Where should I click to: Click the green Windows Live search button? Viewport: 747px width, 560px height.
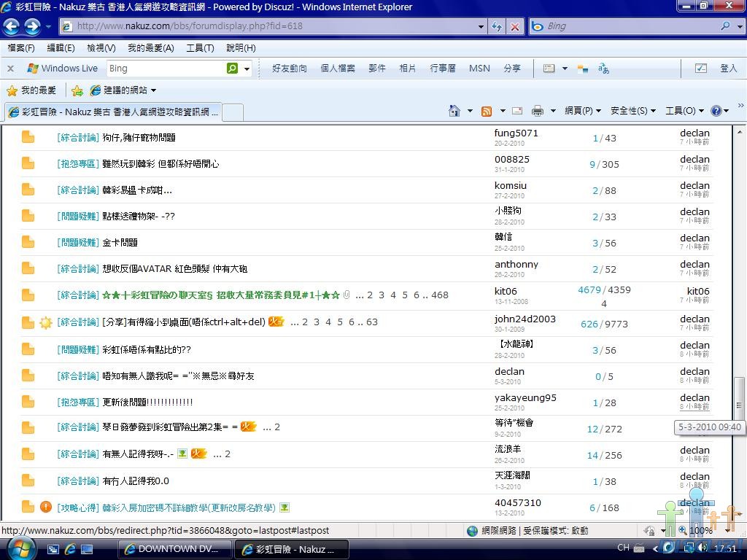[232, 68]
